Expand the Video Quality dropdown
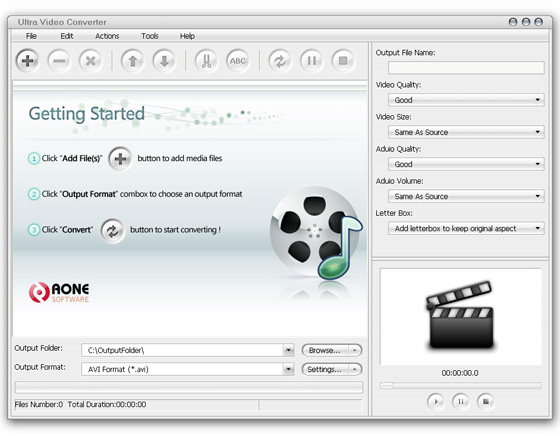The height and width of the screenshot is (435, 560). 466,100
